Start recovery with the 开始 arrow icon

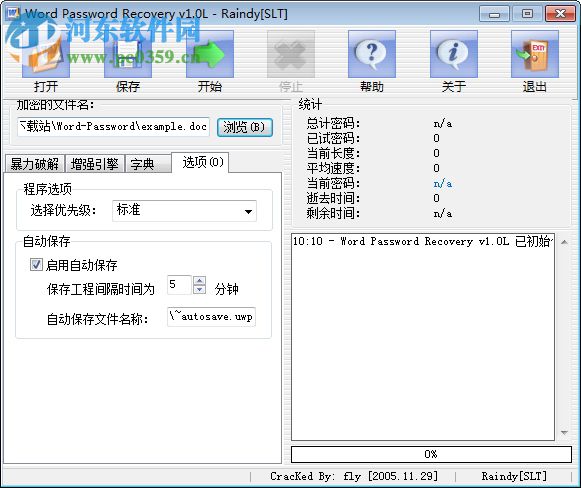(210, 54)
